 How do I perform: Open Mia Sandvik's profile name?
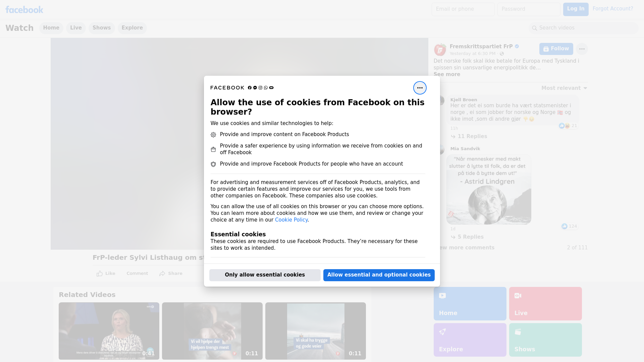coord(465,149)
